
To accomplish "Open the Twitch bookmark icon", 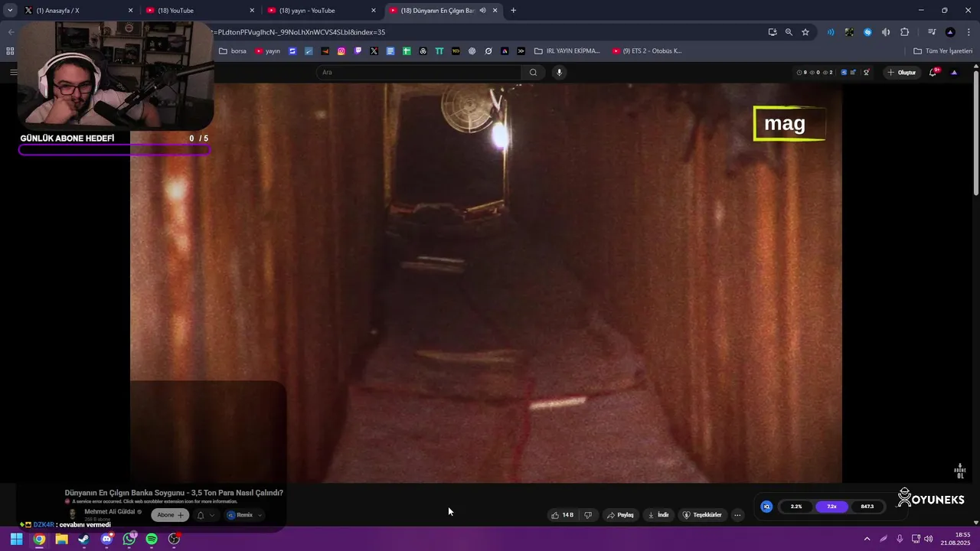I will point(358,51).
